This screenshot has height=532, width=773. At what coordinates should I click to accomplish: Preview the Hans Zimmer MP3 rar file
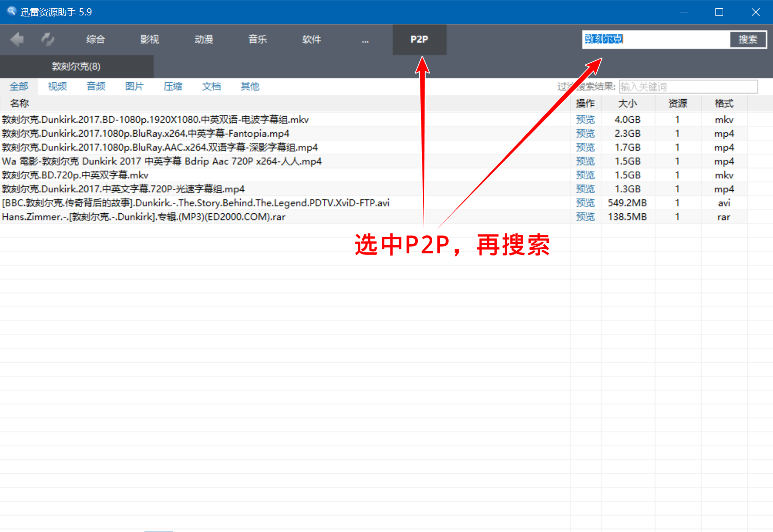coord(585,216)
